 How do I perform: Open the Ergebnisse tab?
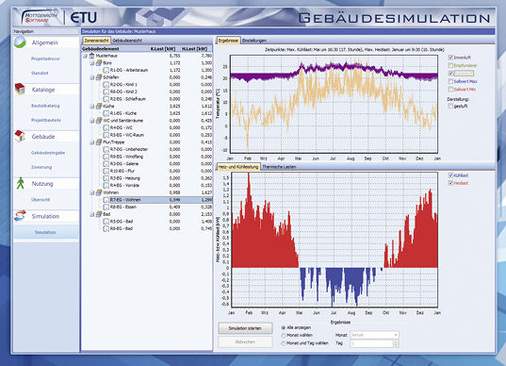pos(229,40)
